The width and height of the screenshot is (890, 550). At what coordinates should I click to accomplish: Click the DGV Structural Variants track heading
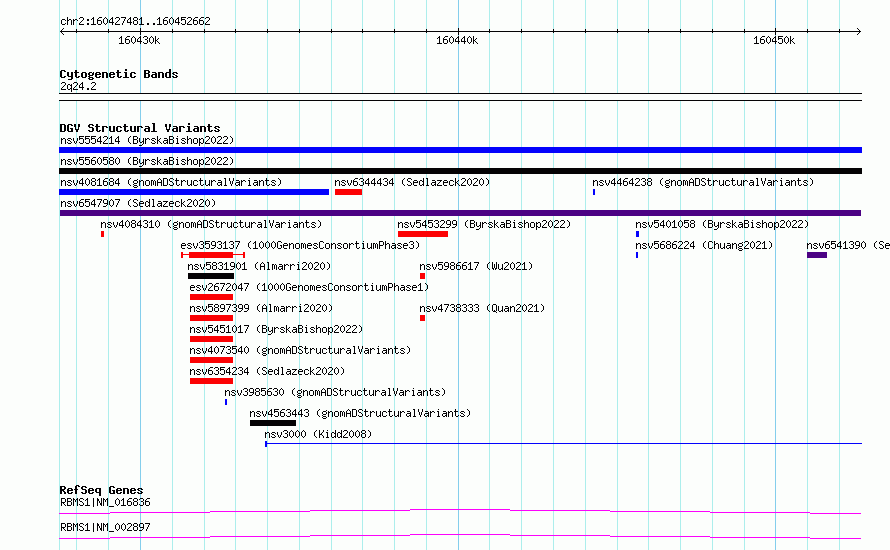(140, 128)
